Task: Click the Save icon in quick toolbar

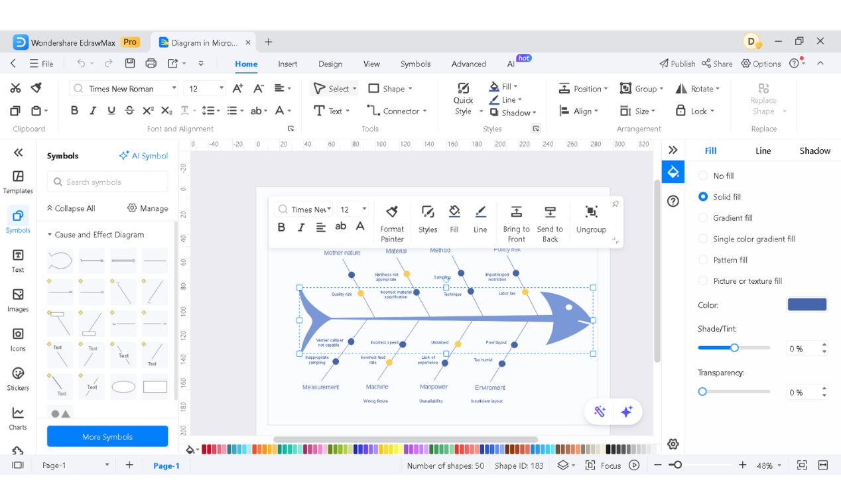Action: pyautogui.click(x=130, y=64)
